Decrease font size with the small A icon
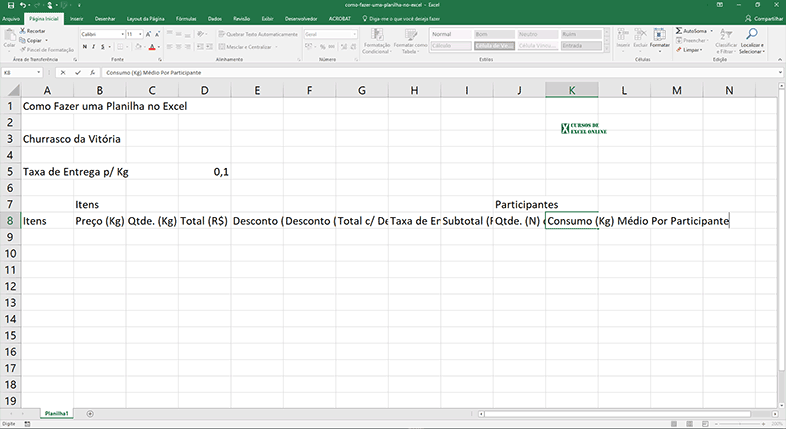Screen dimensions: 786x429 tap(157, 34)
